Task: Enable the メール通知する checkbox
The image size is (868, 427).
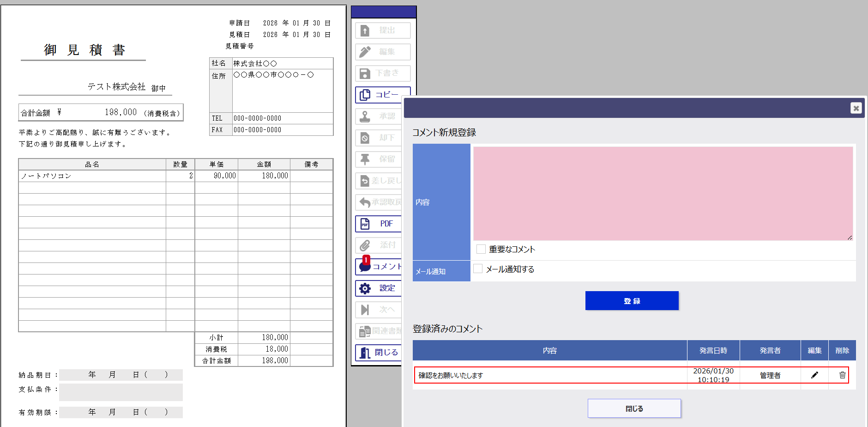Action: [x=478, y=268]
